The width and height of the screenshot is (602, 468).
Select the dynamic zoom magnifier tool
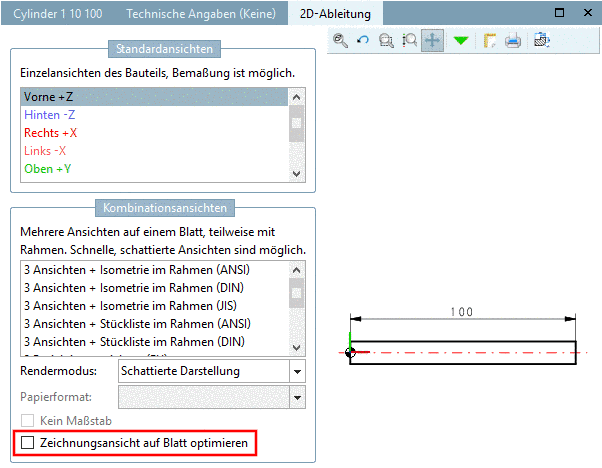pyautogui.click(x=409, y=40)
